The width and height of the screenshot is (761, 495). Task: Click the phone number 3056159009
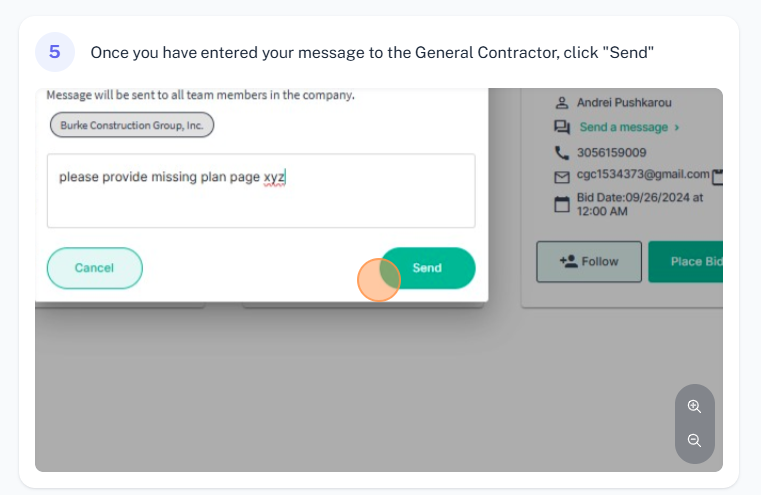[612, 153]
